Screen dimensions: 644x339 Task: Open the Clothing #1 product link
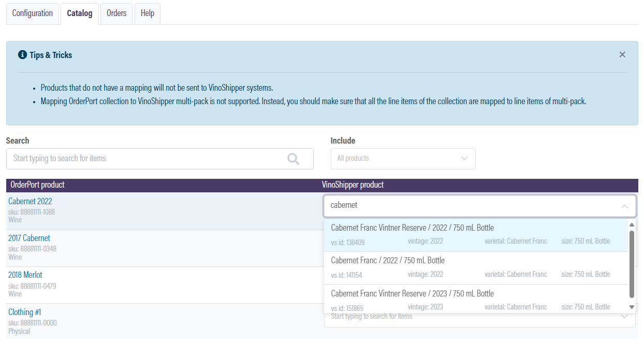click(25, 312)
